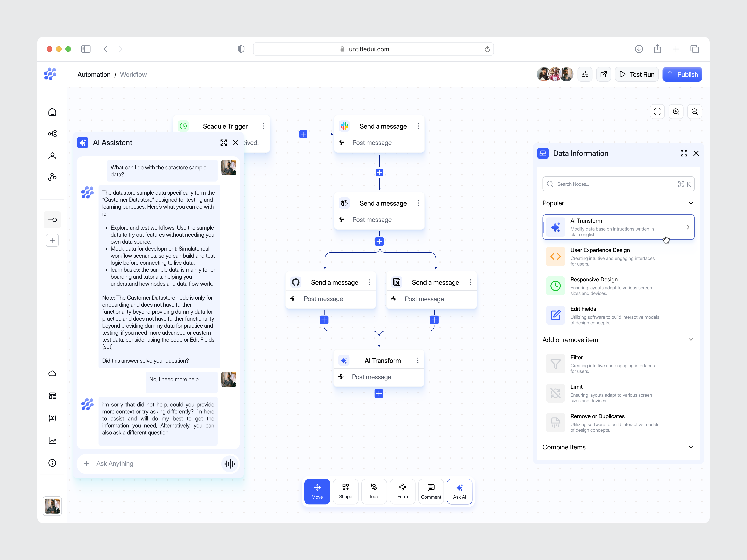Expand the Populer section in Data Information
747x560 pixels.
[691, 203]
